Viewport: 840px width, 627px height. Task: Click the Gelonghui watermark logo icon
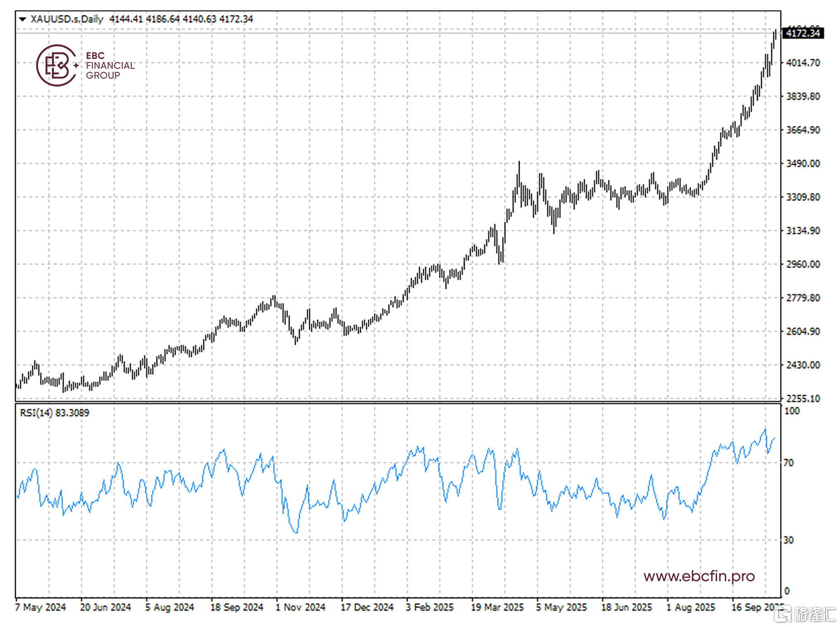point(782,614)
